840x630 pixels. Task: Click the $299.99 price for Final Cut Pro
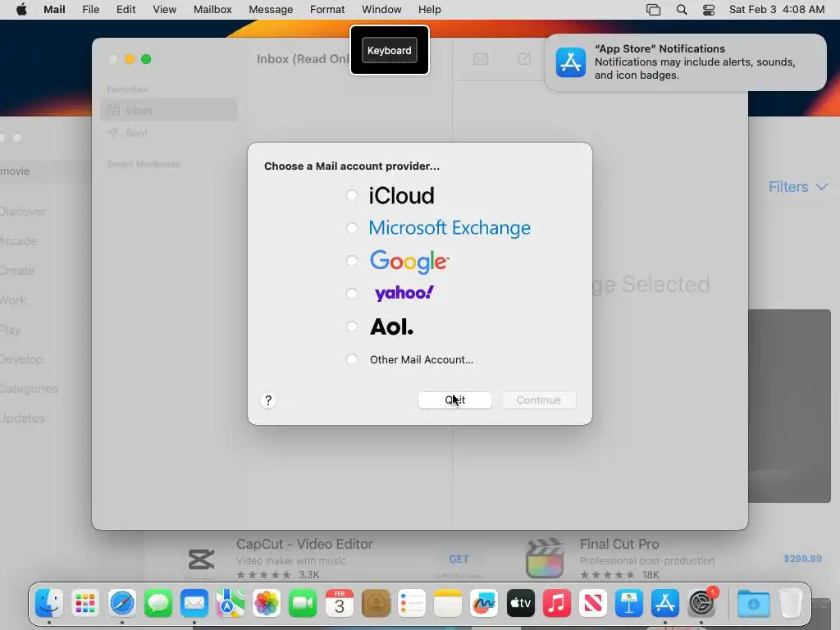tap(802, 559)
